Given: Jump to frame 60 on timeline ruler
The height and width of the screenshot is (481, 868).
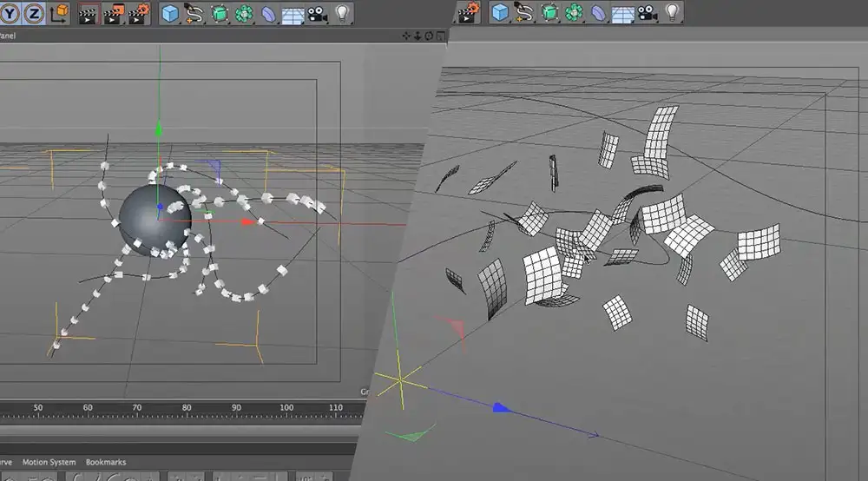Looking at the screenshot, I should click(x=88, y=410).
